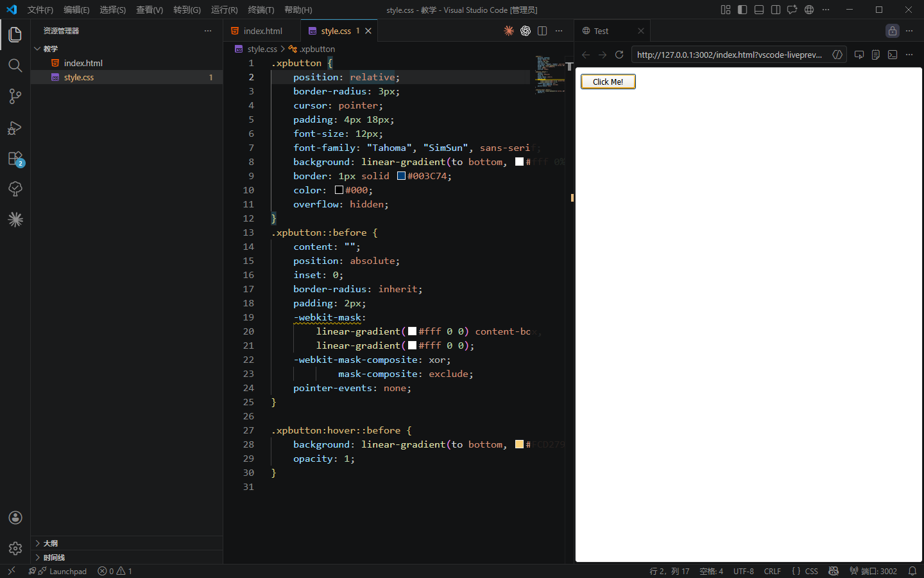The width and height of the screenshot is (924, 578).
Task: Open more actions for the preview editor group
Action: (x=909, y=31)
